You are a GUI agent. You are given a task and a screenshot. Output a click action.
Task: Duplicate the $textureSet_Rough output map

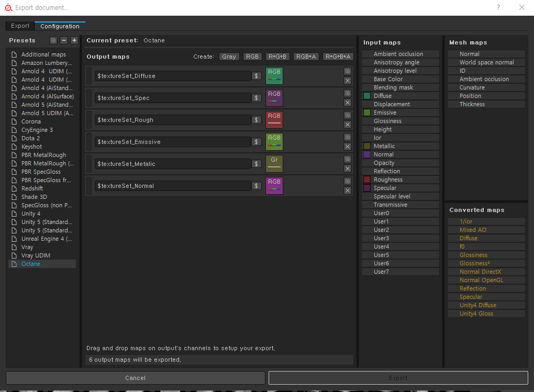coord(348,115)
